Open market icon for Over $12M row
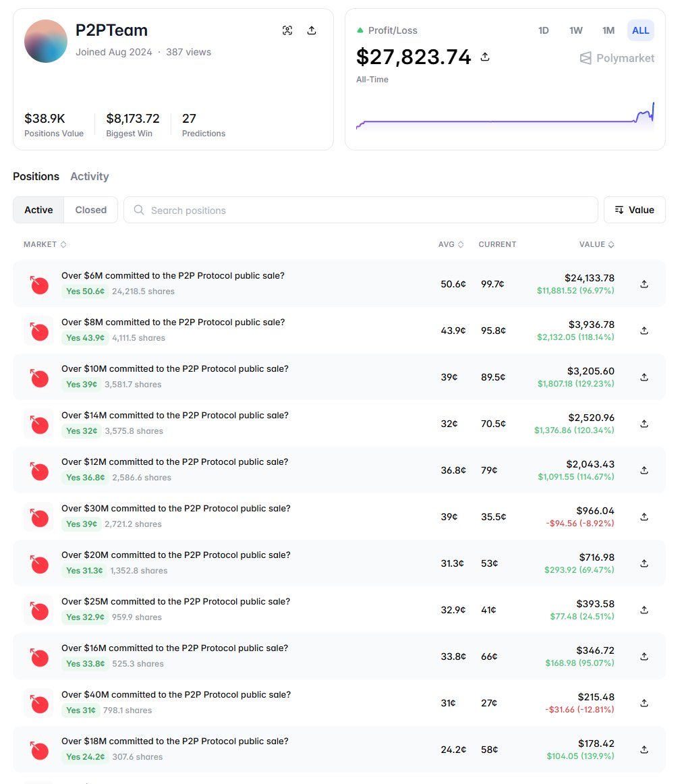The width and height of the screenshot is (682, 784). (38, 470)
